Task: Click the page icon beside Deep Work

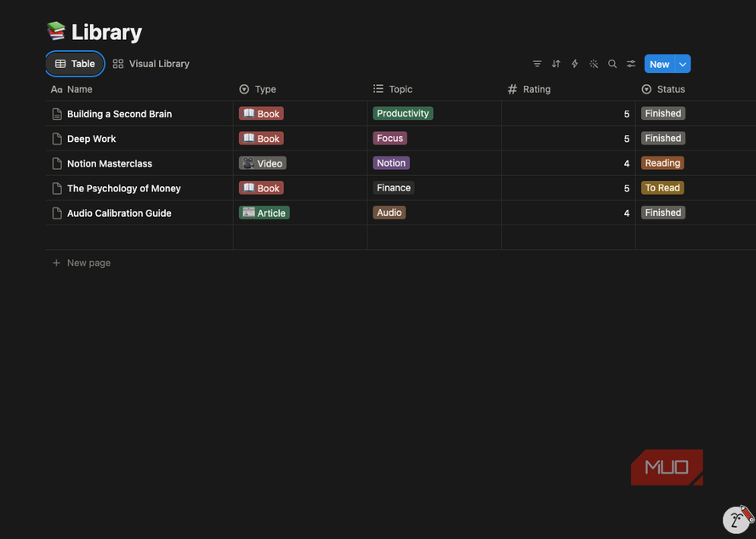Action: [57, 139]
